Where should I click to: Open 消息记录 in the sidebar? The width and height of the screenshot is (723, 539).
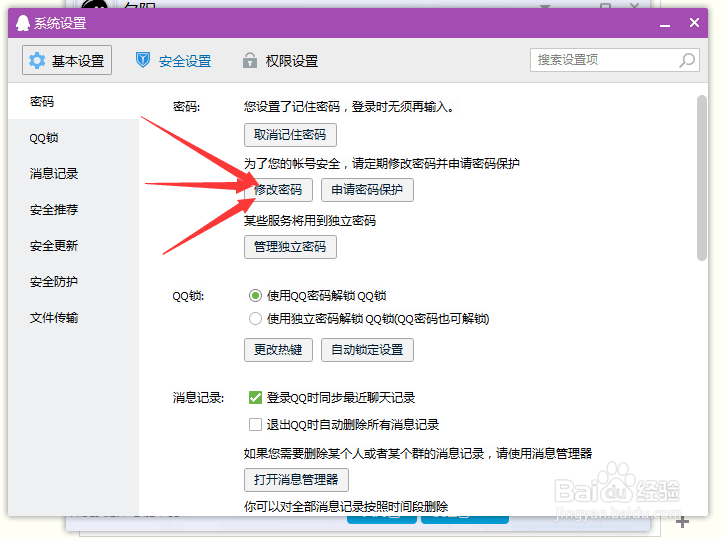[74, 173]
